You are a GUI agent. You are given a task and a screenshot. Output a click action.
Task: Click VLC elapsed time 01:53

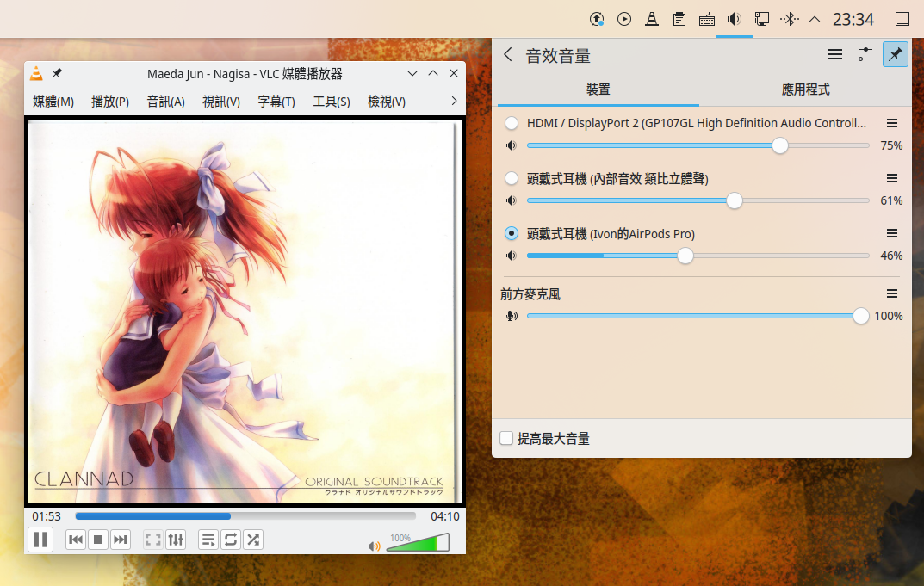(47, 516)
